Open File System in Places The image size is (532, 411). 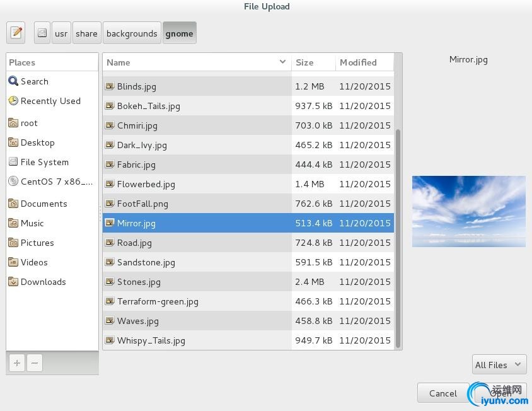coord(52,162)
